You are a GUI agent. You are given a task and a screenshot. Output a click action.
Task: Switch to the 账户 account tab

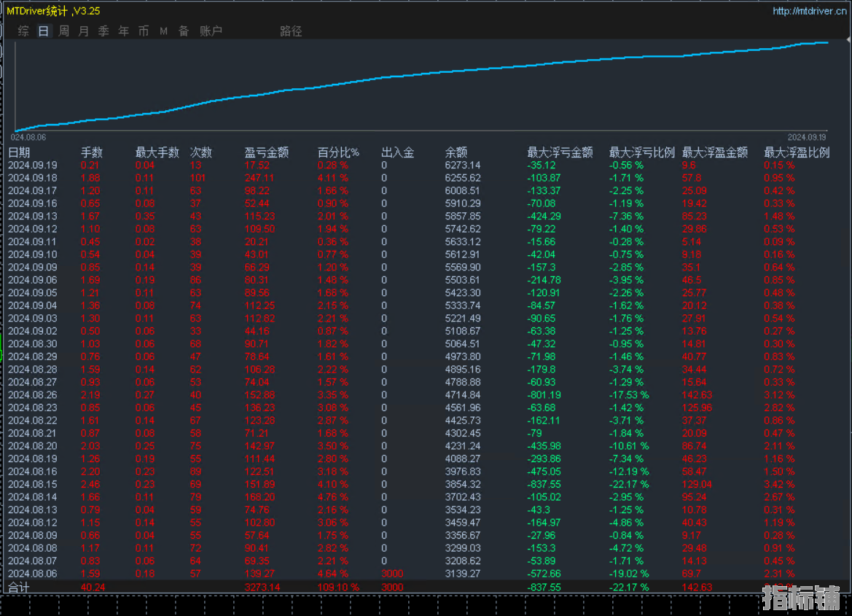click(211, 31)
